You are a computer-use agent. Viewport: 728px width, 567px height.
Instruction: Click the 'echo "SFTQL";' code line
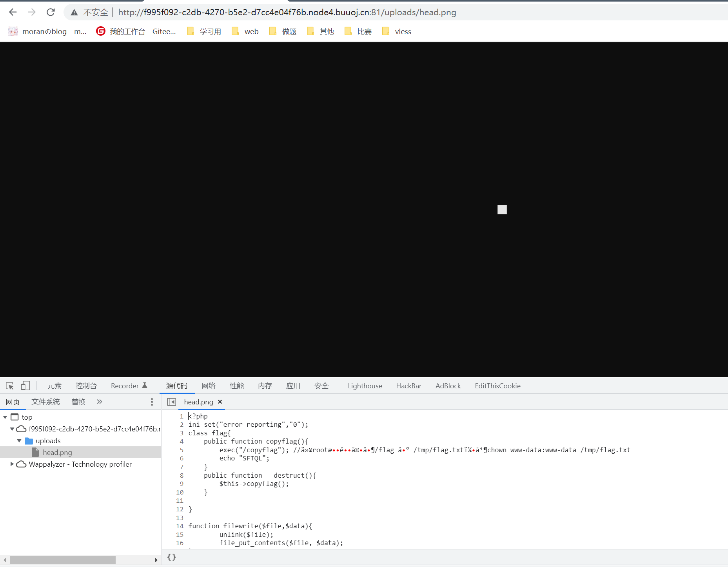coord(245,458)
